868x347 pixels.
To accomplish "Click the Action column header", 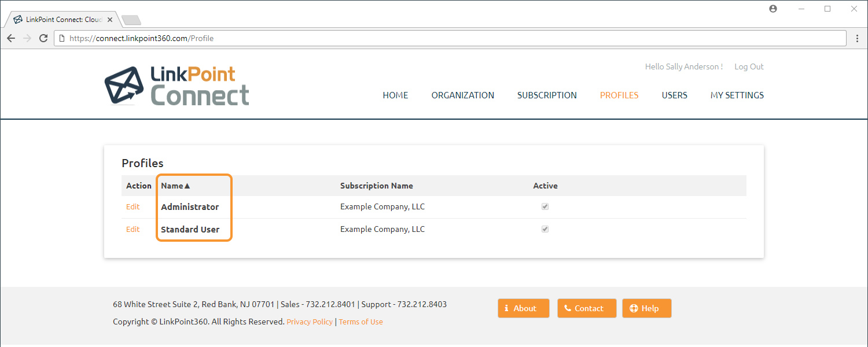I will pos(139,186).
